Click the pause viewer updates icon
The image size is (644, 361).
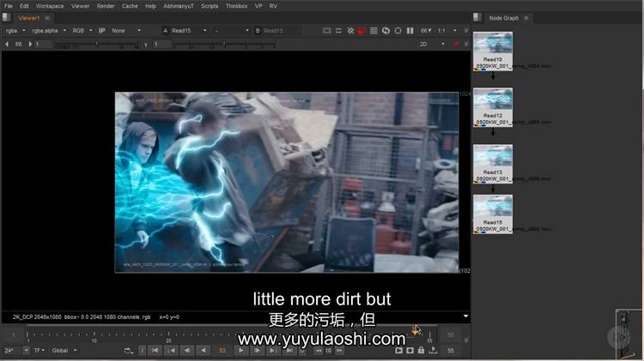click(410, 31)
